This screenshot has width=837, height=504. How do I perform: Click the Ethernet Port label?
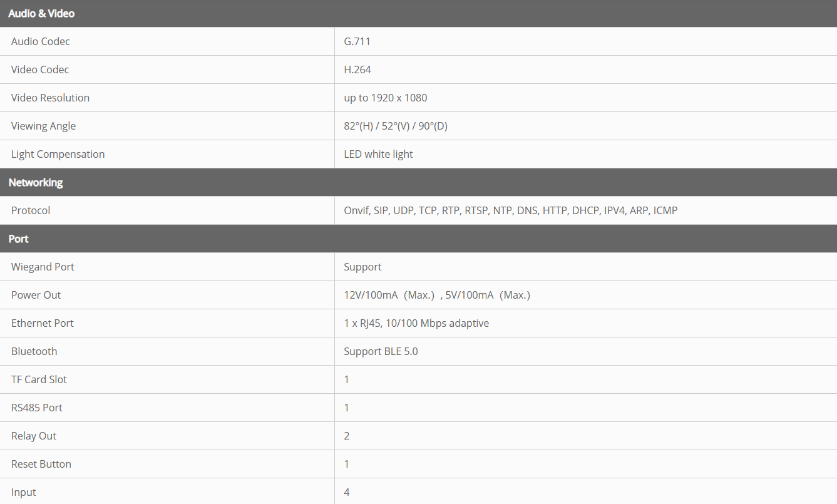coord(43,323)
